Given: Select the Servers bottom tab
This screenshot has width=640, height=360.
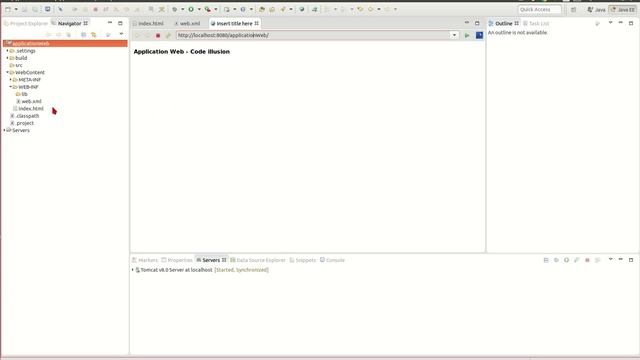Looking at the screenshot, I should (x=211, y=260).
